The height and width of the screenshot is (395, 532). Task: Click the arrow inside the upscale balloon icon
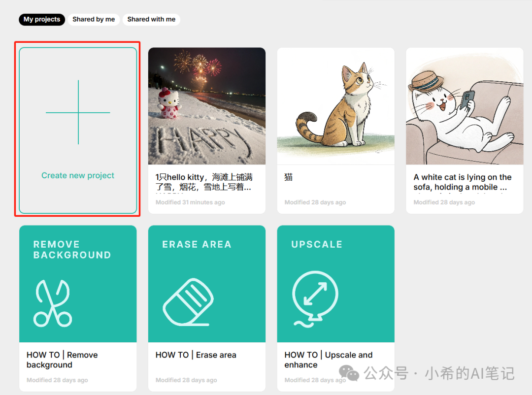point(315,293)
